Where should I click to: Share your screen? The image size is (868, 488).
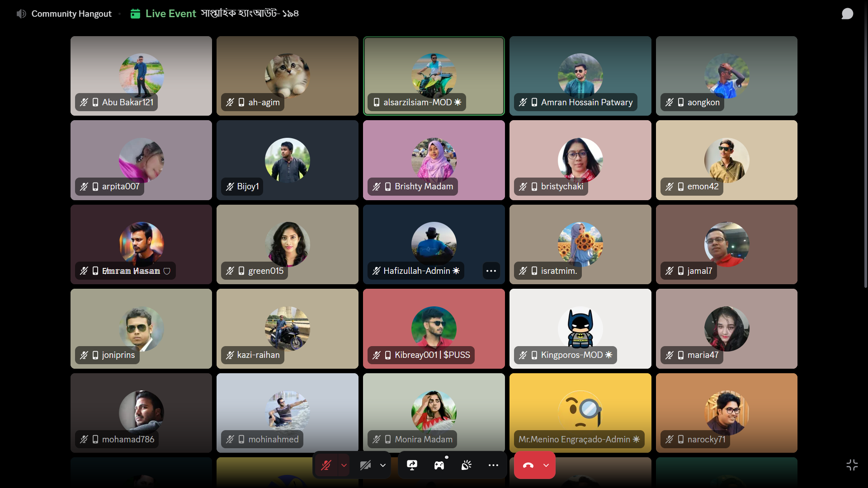[x=412, y=465]
